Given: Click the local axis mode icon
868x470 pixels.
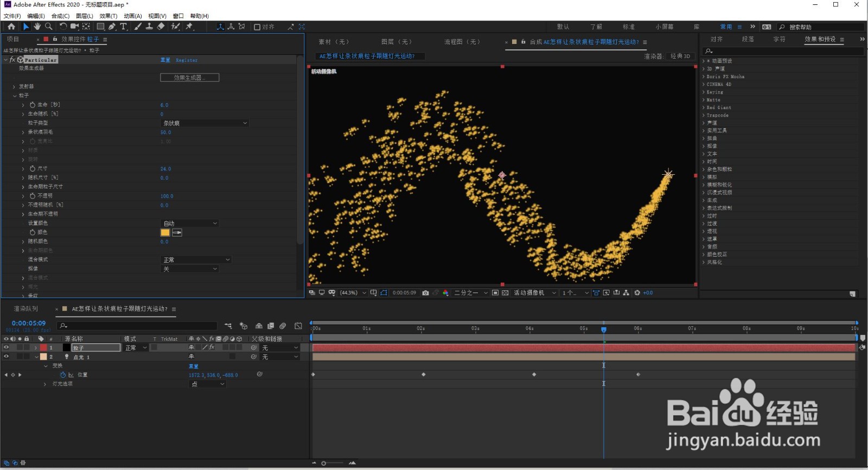Looking at the screenshot, I should [220, 26].
